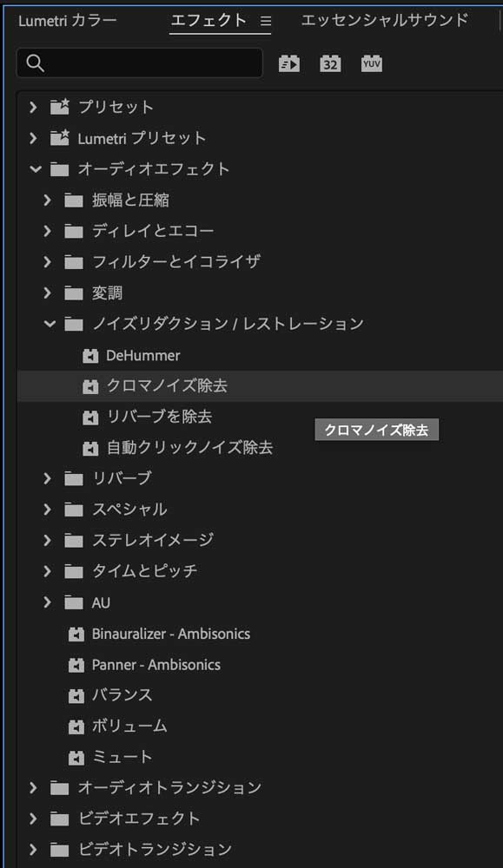Toggle the 32-bit color effects filter
Image resolution: width=503 pixels, height=868 pixels.
coord(330,62)
